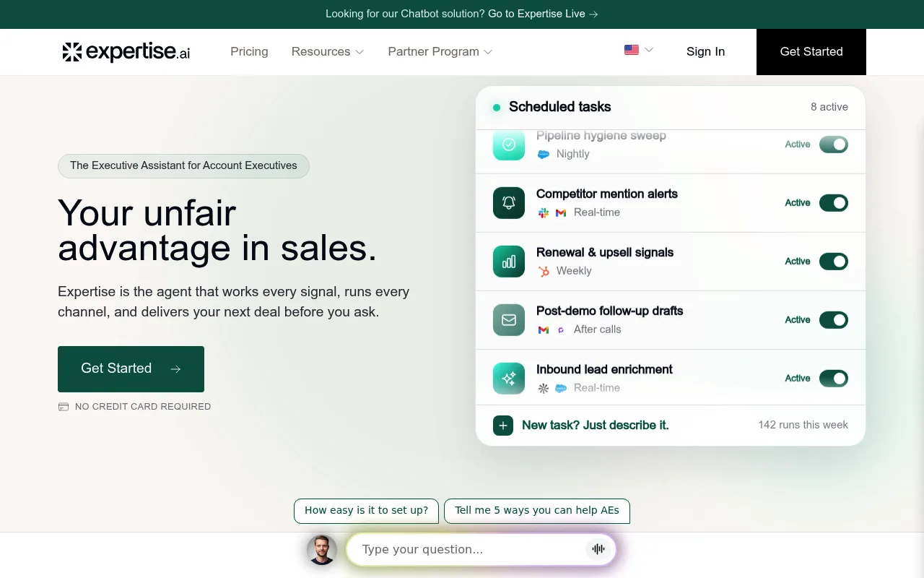Toggle off Pipeline hygiene sweep task
The height and width of the screenshot is (578, 924).
tap(834, 144)
